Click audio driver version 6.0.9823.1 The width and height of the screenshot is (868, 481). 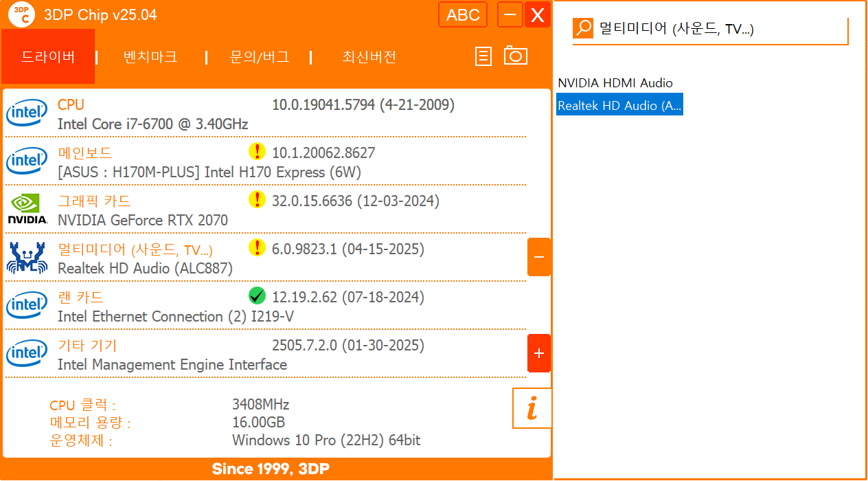[x=348, y=249]
